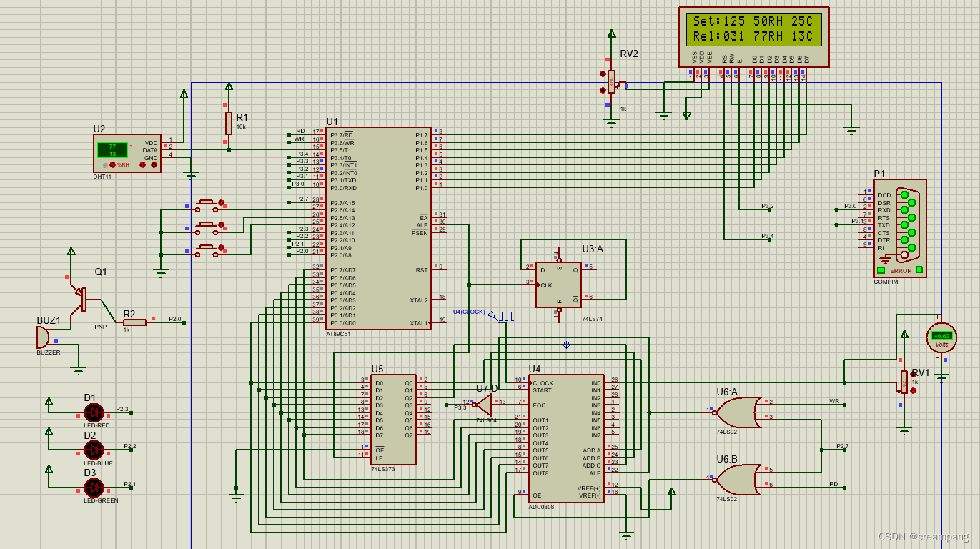Click the LCD first line 'Set:125 50RH 25C'
The image size is (980, 549).
coord(753,22)
